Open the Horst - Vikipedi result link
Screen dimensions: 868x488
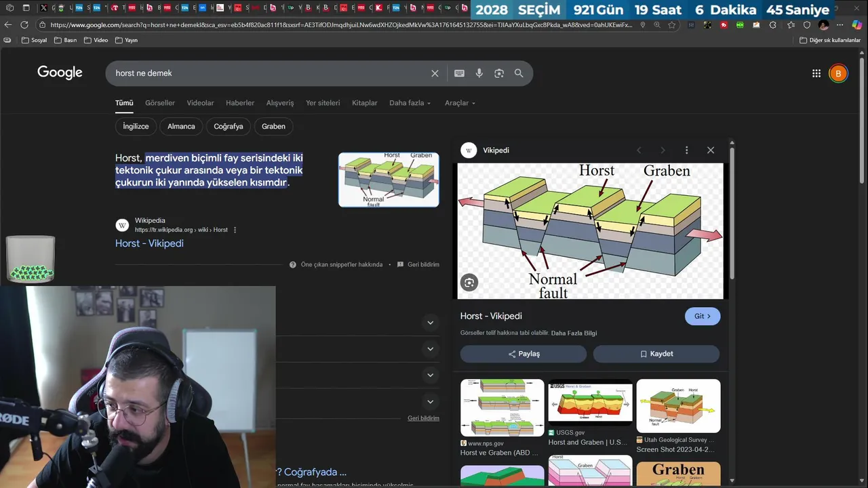[x=149, y=243]
